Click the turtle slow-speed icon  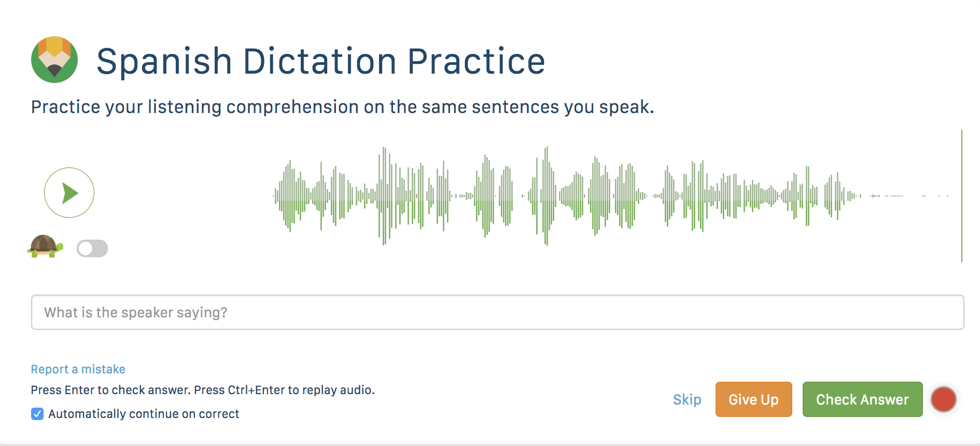coord(45,246)
